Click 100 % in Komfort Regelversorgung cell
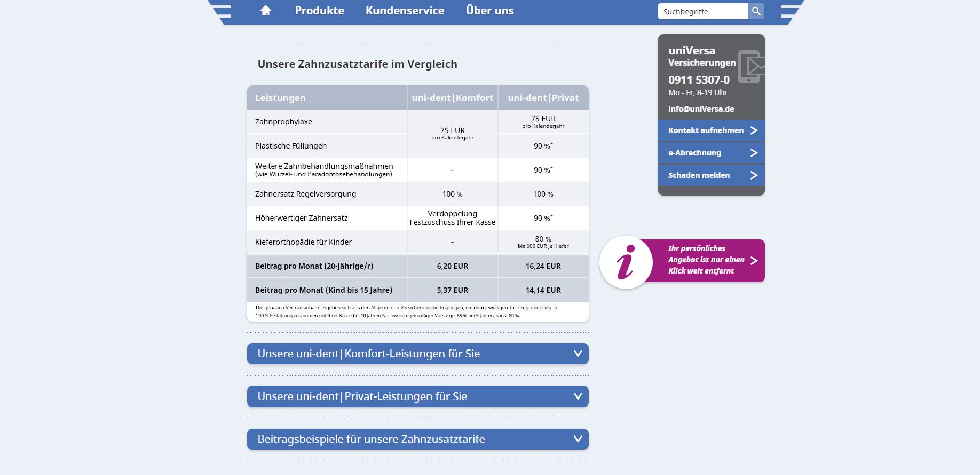Image resolution: width=980 pixels, height=475 pixels. [x=453, y=194]
